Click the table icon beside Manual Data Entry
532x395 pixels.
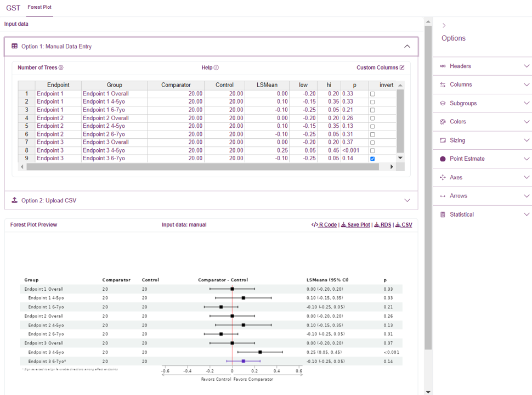(x=15, y=46)
